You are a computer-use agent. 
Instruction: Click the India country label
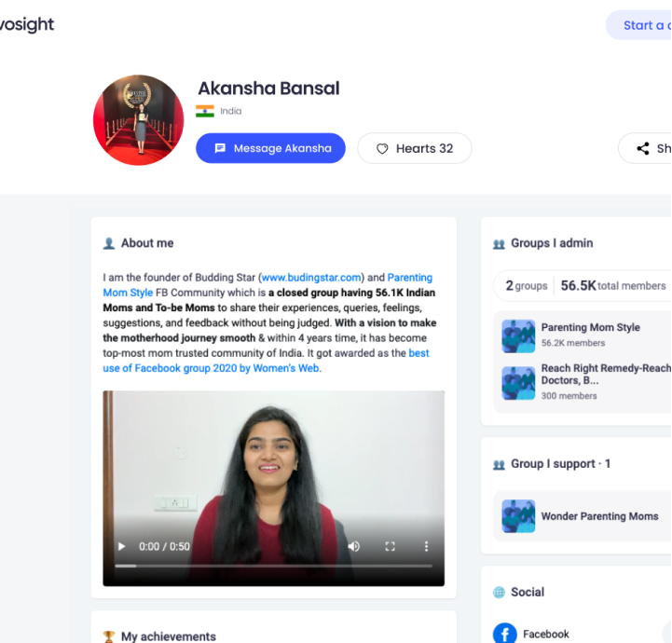(x=230, y=111)
